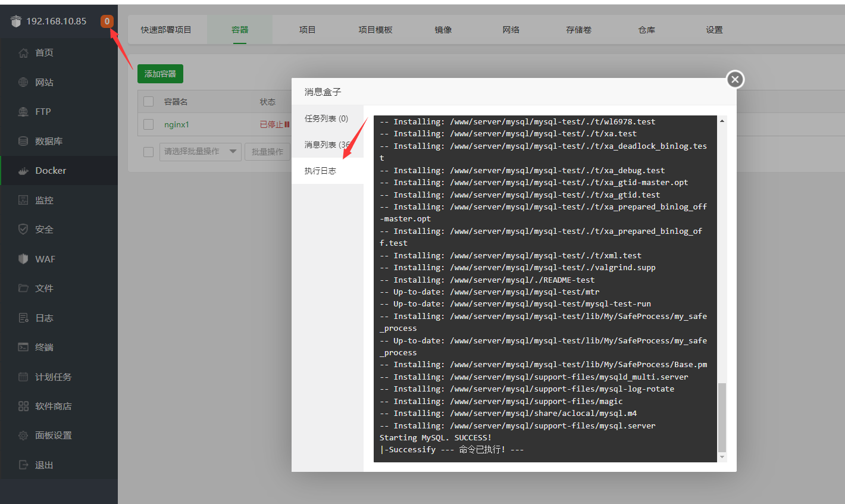
Task: Select 执行日志 in the message box
Action: point(327,171)
